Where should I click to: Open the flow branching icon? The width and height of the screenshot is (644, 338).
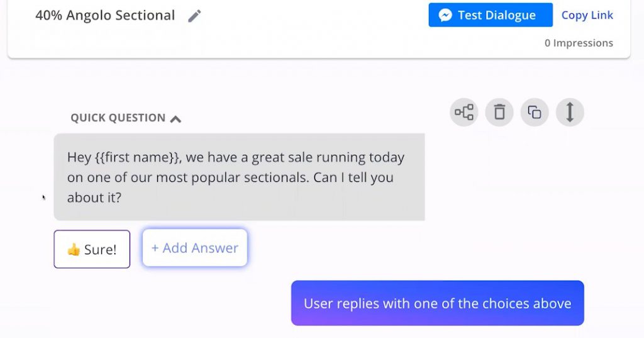pyautogui.click(x=464, y=112)
